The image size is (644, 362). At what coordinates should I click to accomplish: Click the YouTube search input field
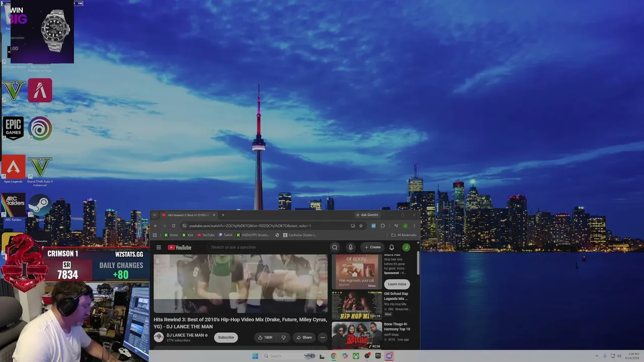[269, 247]
